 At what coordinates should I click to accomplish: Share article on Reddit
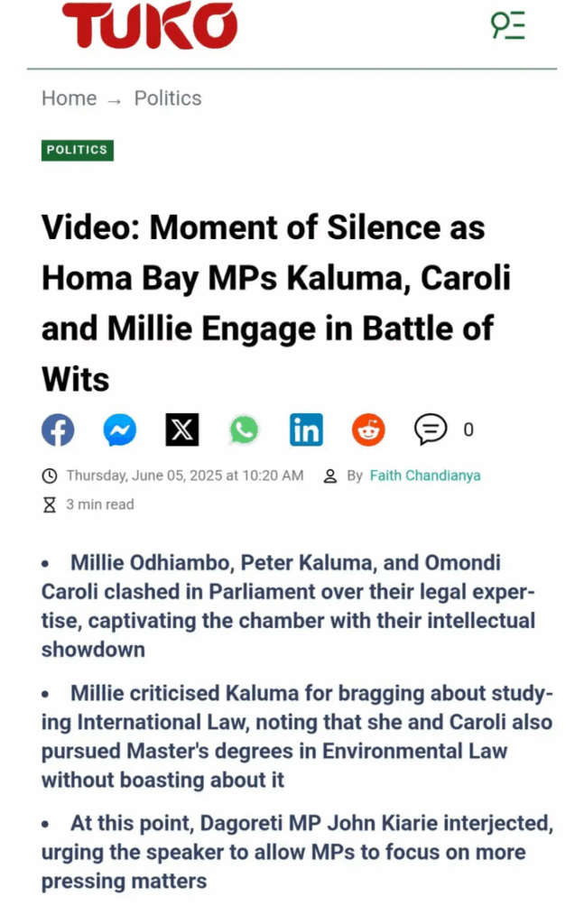pos(368,430)
